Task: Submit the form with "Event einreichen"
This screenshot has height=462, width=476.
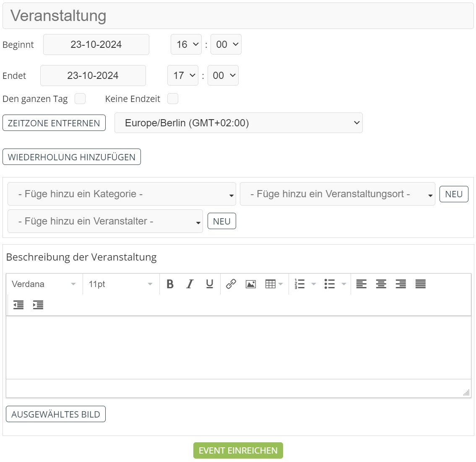Action: (x=238, y=450)
